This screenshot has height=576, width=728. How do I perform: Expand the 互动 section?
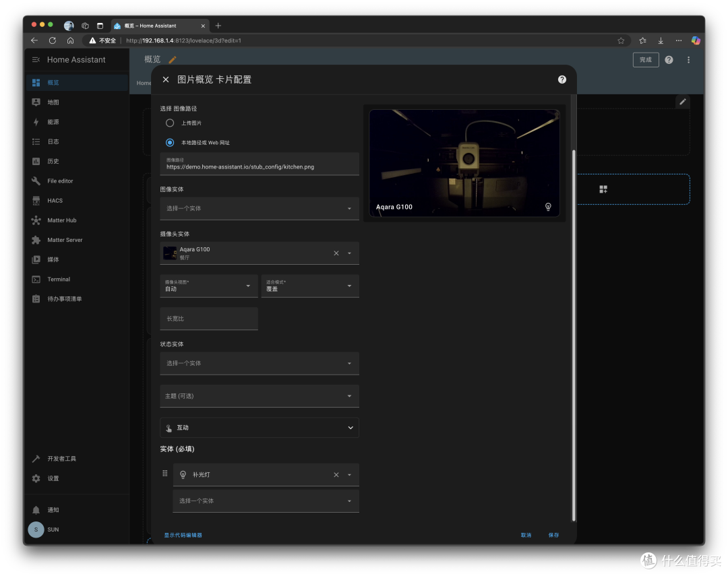click(260, 428)
